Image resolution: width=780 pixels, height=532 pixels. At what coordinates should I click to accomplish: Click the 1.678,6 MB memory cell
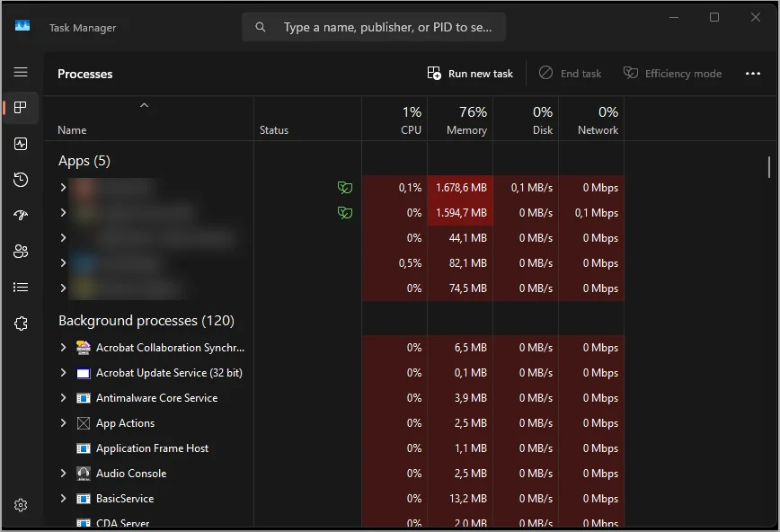[x=461, y=188]
